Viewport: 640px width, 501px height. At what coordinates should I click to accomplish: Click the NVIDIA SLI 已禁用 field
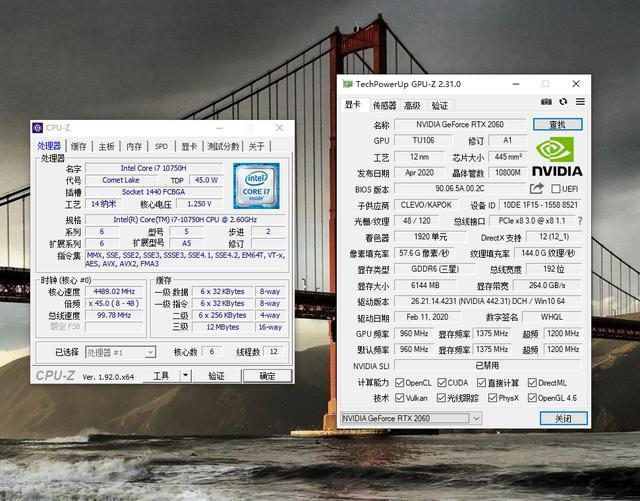[x=488, y=365]
